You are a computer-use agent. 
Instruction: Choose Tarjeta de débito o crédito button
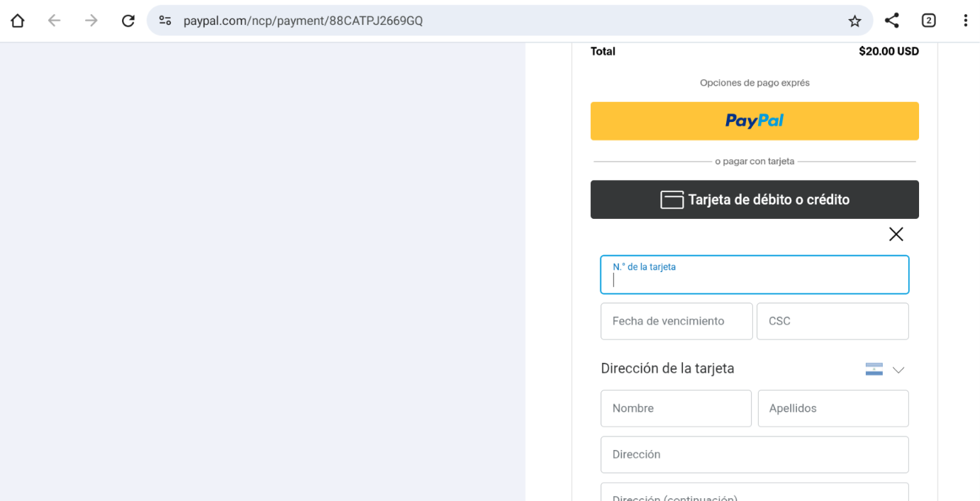755,199
